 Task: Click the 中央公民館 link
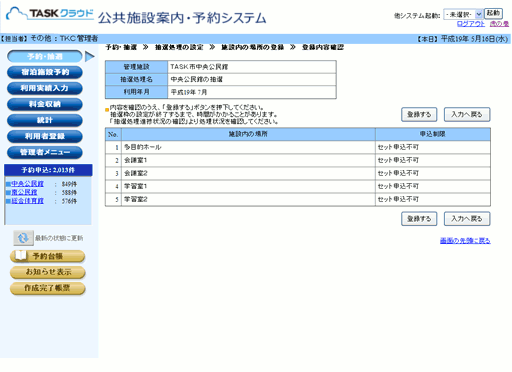[x=27, y=184]
